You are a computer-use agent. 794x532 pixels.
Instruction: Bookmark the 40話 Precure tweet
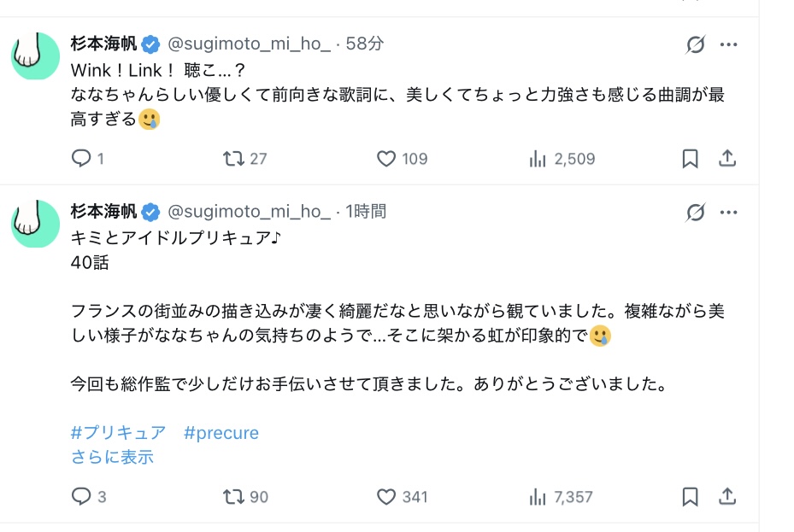pos(690,496)
